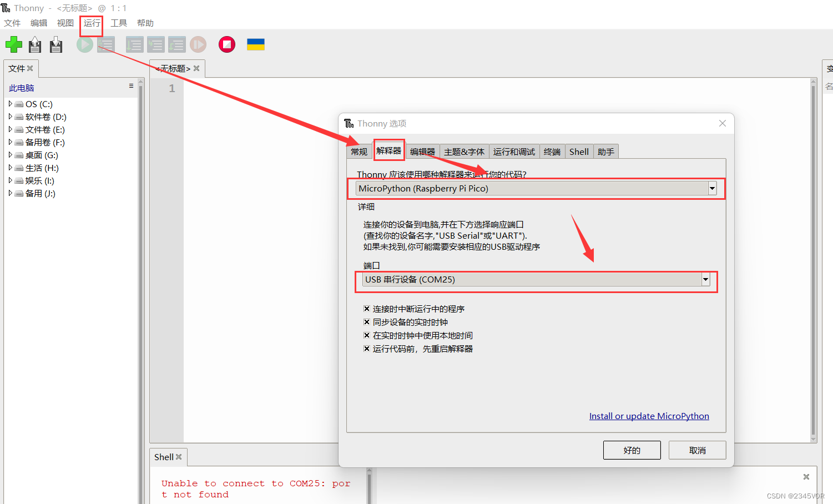Expand the 软件卷 (D:) drive

point(10,117)
